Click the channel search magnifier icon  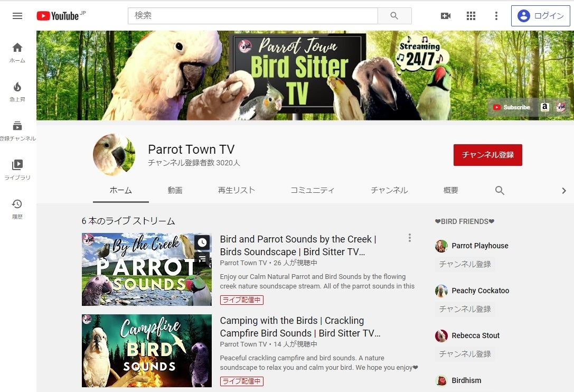500,191
